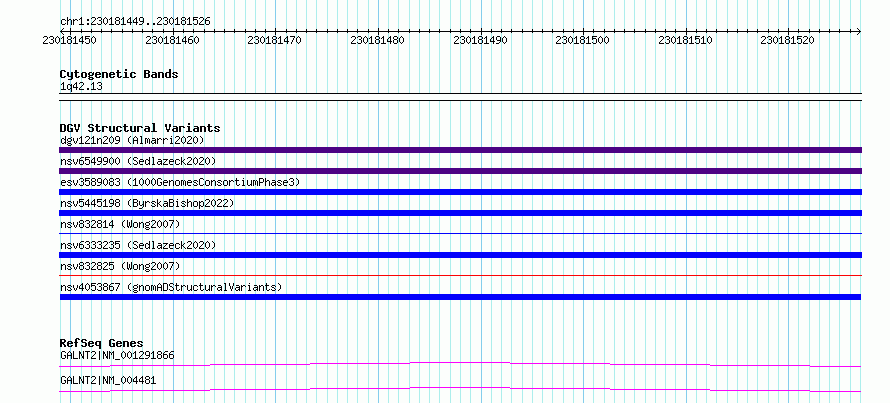
Task: Open variant esv3589083 (1000GenomesConsortiumPhase3) label
Action: (180, 182)
